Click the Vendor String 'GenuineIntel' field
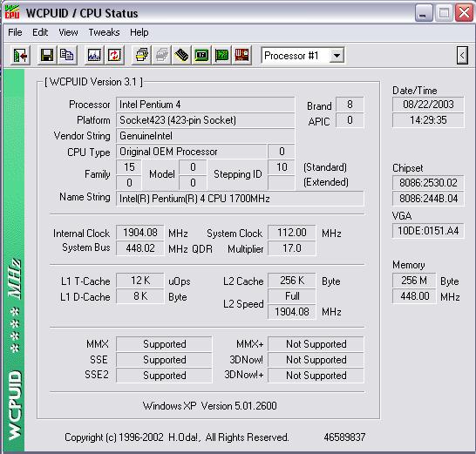 pos(205,136)
